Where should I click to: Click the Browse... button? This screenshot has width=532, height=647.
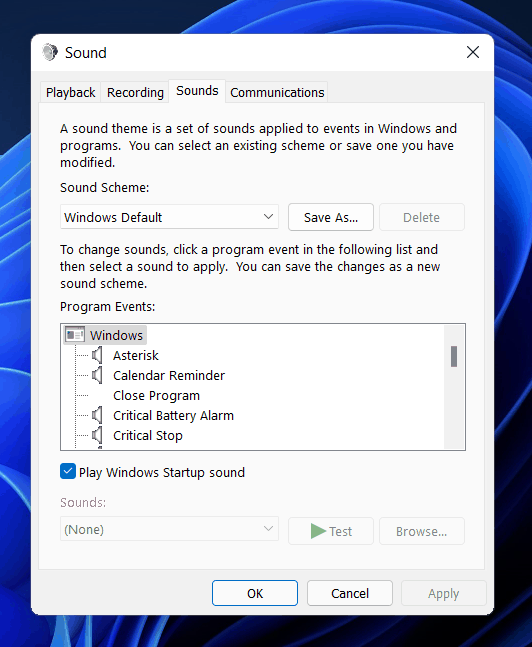click(x=422, y=531)
